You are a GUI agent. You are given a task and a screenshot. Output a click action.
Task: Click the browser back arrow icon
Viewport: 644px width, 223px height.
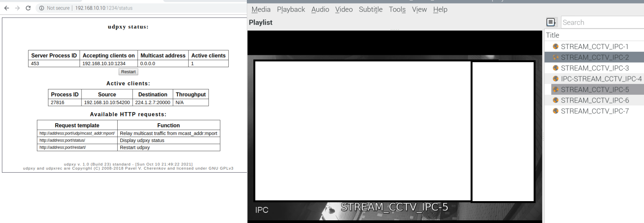pyautogui.click(x=7, y=8)
